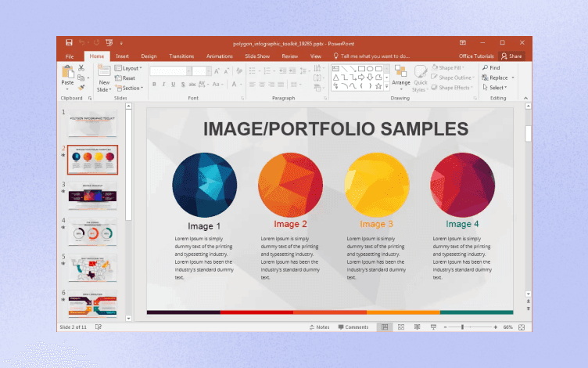The image size is (588, 368).
Task: Clear all formatting icon
Action: (239, 71)
